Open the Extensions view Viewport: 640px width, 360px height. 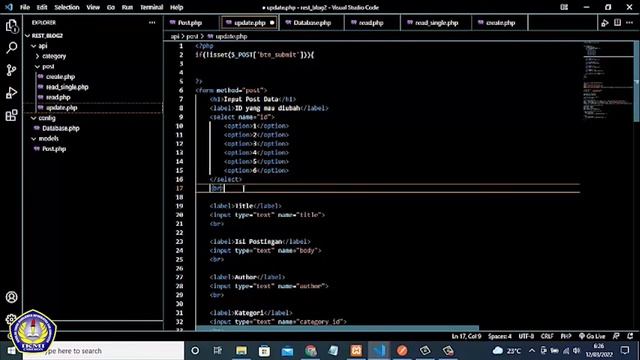tap(11, 115)
